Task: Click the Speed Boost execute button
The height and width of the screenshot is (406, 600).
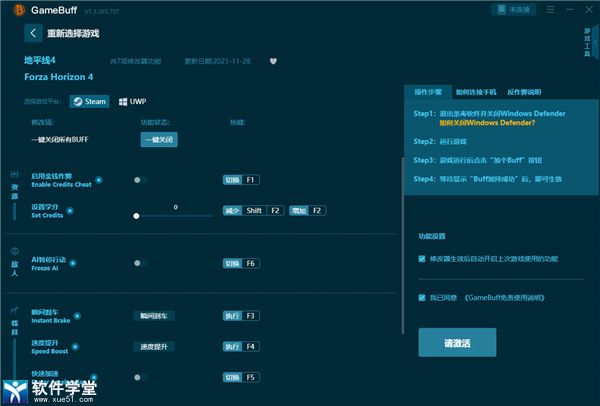Action: coord(154,347)
